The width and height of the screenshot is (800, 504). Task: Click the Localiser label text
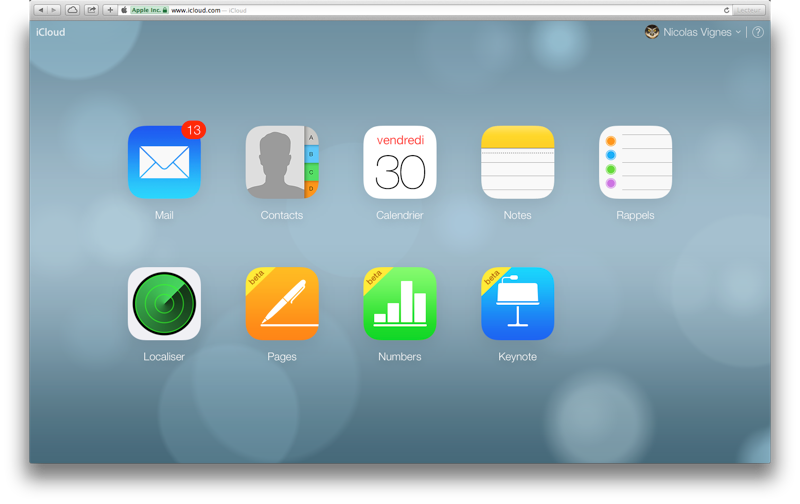(164, 357)
